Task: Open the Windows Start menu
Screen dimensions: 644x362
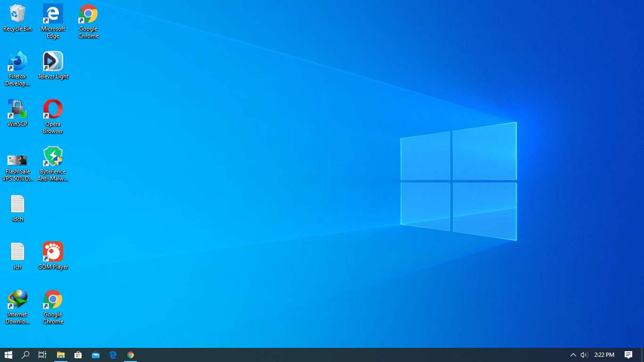Action: pos(8,355)
